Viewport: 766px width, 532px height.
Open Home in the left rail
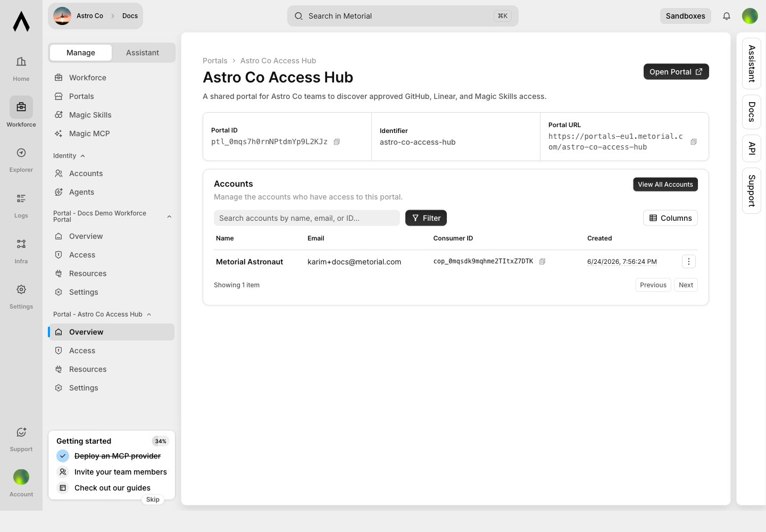tap(21, 69)
